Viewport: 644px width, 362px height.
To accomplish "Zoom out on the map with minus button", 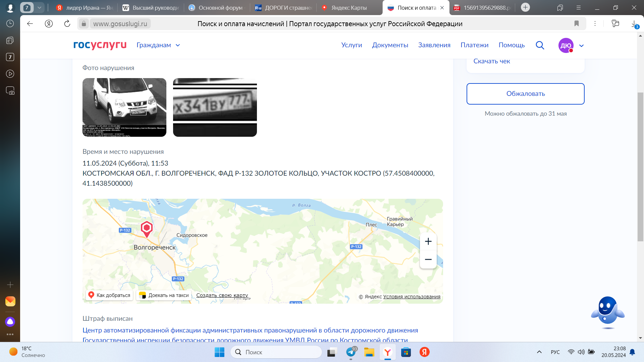I will coord(428,259).
